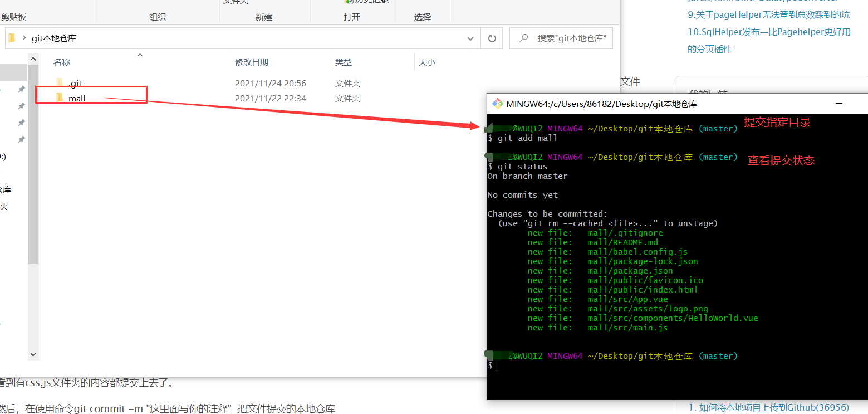Viewport: 868px width, 414px height.
Task: Select the mall folder icon
Action: point(60,98)
